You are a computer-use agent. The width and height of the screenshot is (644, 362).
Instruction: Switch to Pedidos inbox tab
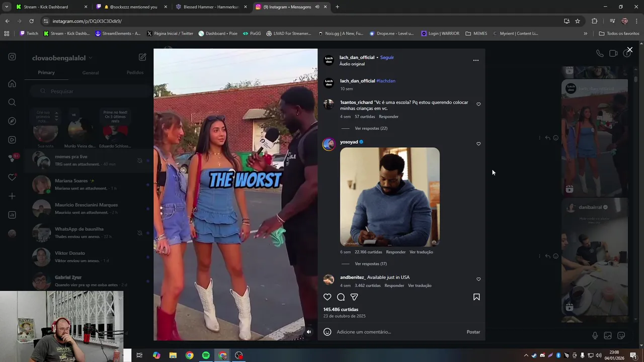click(x=135, y=72)
